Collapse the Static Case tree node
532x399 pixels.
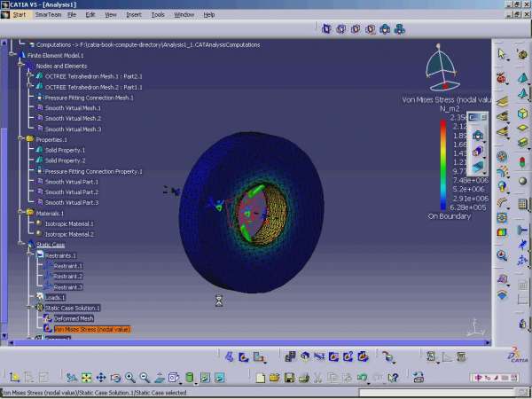tap(21, 243)
